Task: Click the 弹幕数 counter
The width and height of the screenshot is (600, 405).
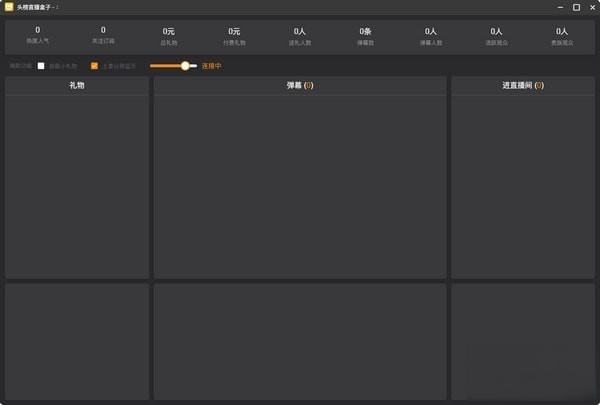Action: pos(365,36)
